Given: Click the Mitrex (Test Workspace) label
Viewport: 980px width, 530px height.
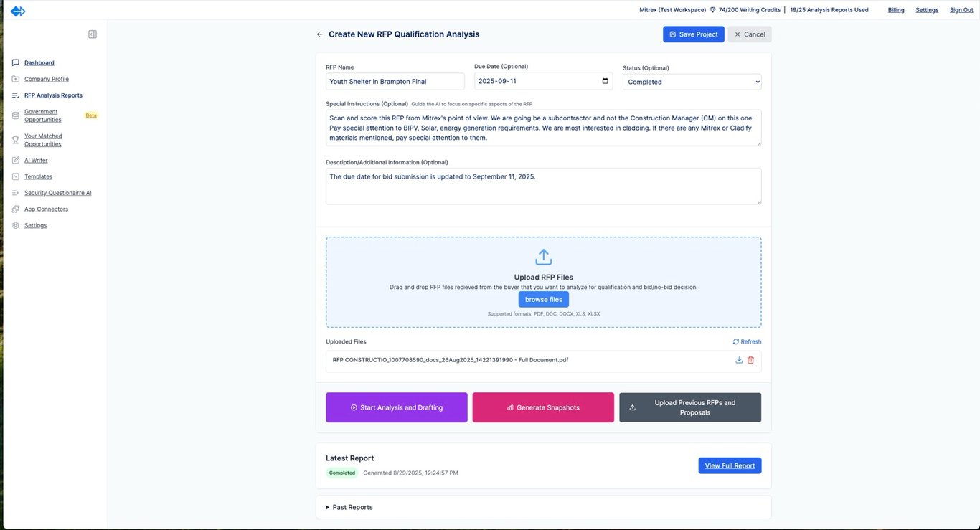Looking at the screenshot, I should [x=672, y=10].
